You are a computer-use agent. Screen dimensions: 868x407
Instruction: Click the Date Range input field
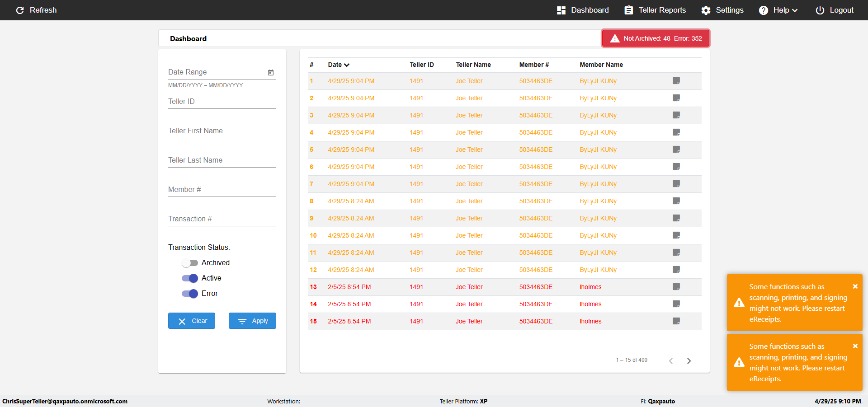pos(217,72)
